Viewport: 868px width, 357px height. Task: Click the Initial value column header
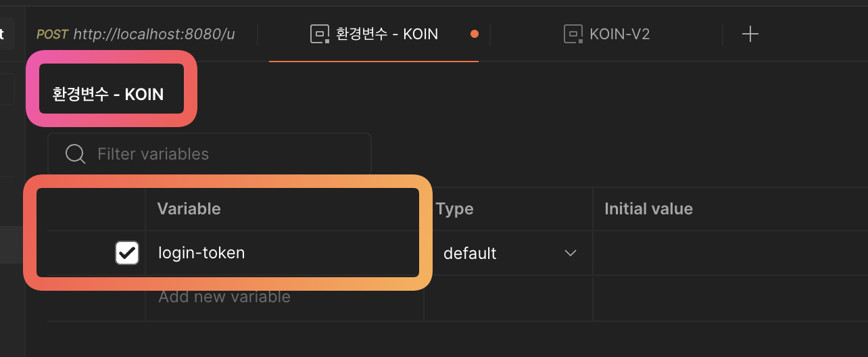[x=648, y=209]
